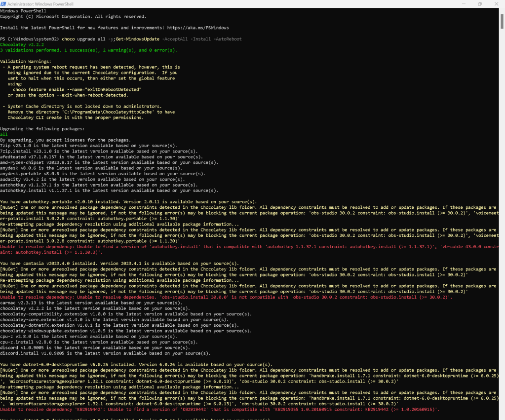505x420 pixels.
Task: Click the 'Copyright (C) Microsoft Corporation' line
Action: 73,17
